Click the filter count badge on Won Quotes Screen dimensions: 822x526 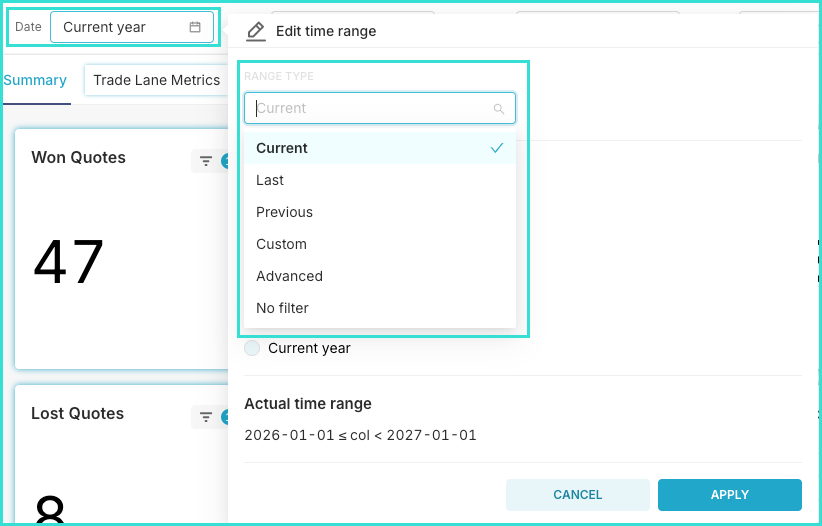click(x=224, y=161)
